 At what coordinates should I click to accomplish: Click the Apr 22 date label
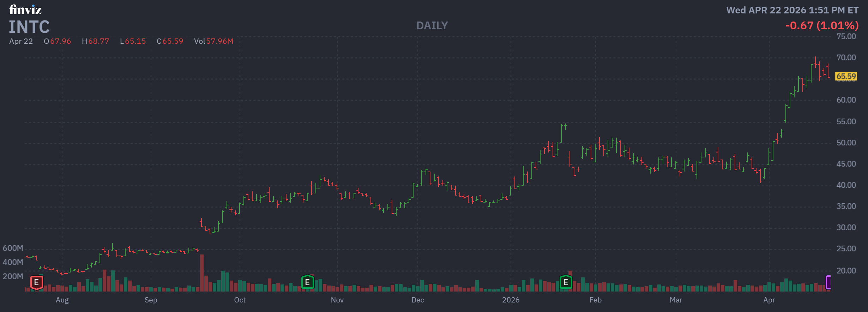click(21, 41)
